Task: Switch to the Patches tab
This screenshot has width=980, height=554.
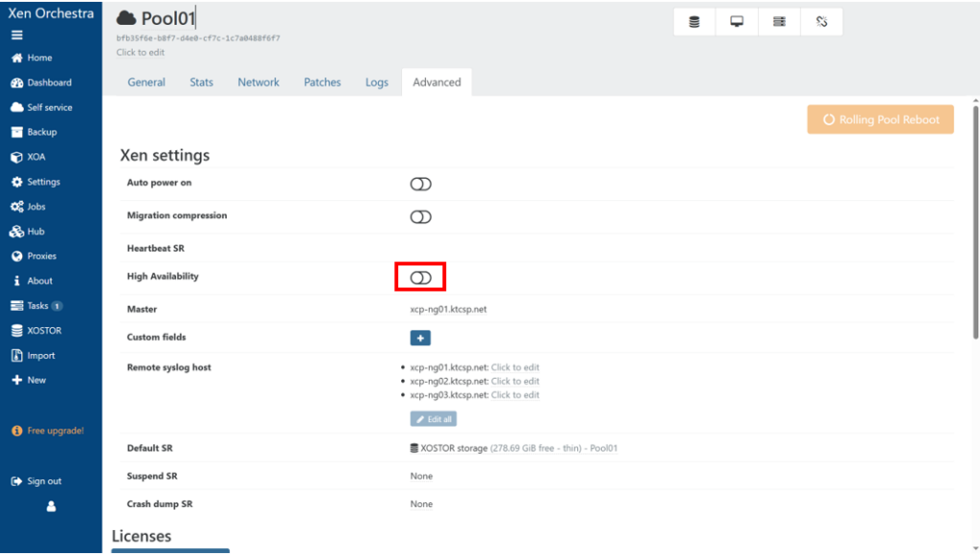Action: pyautogui.click(x=323, y=82)
